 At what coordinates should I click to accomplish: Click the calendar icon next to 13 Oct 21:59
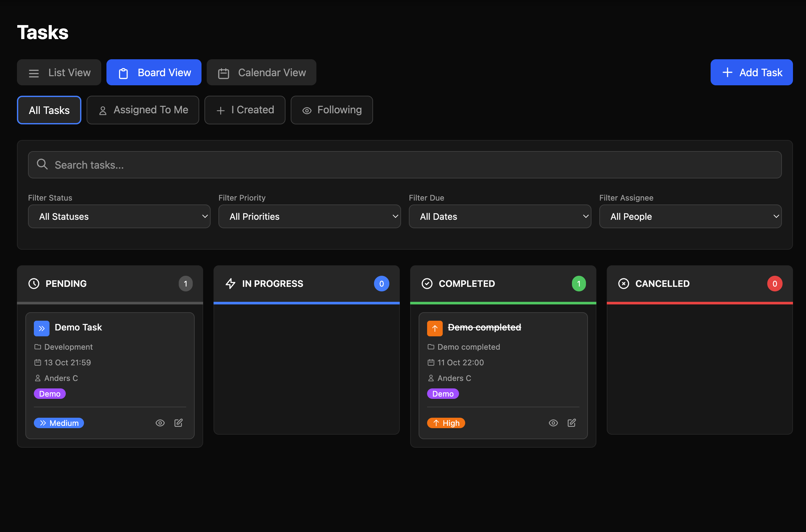click(x=38, y=362)
